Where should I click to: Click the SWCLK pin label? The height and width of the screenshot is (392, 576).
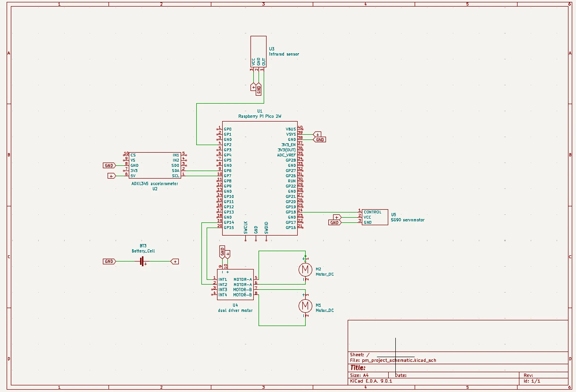(246, 228)
